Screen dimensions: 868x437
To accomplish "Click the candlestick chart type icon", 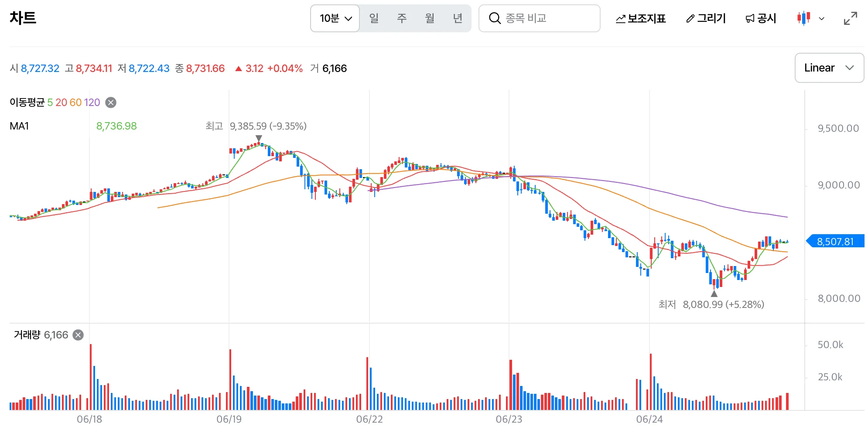I will (803, 18).
